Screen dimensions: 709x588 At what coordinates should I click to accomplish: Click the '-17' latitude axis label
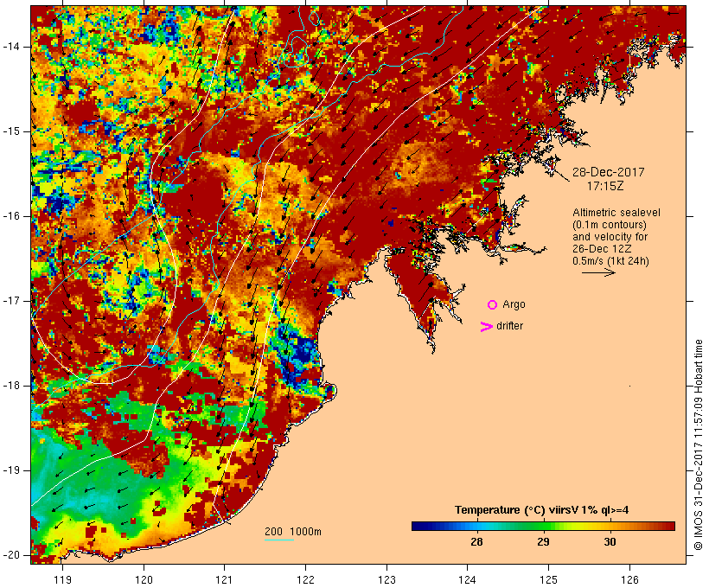(x=11, y=301)
